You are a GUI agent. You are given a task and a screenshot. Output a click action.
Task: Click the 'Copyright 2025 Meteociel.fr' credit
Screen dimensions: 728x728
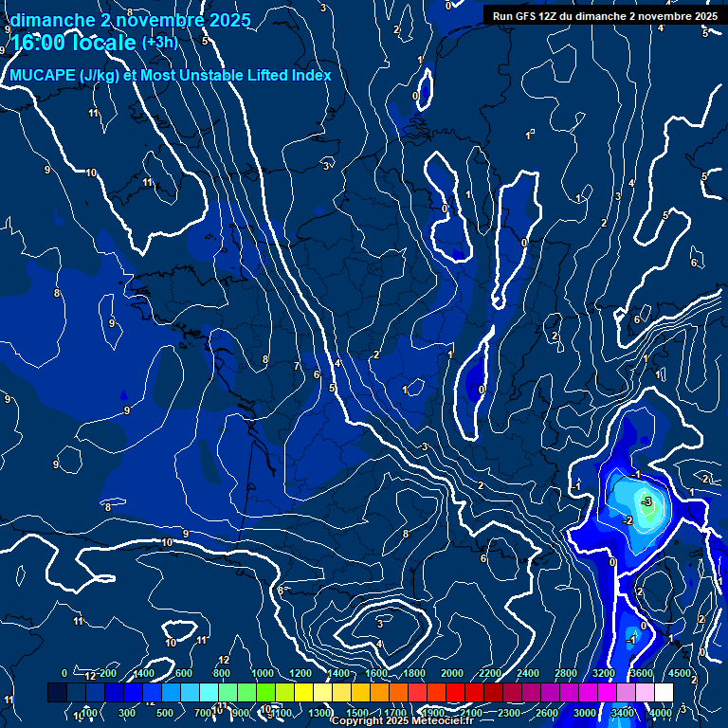point(403,720)
